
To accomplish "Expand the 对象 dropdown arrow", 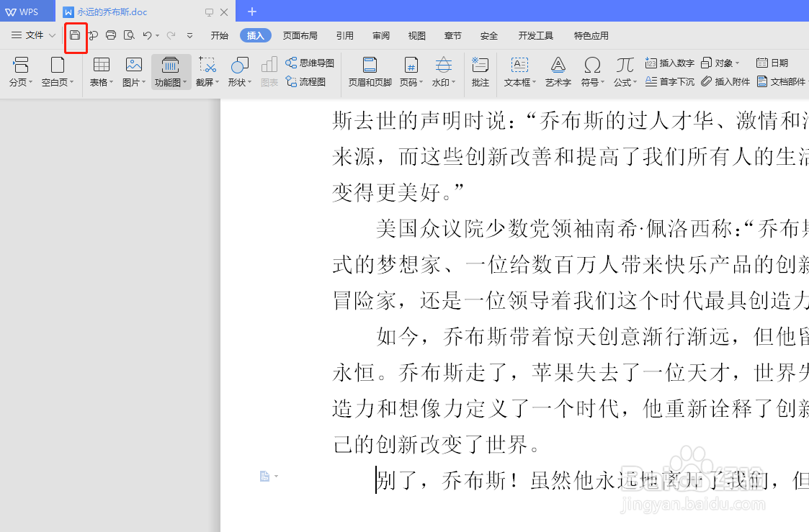I will pos(737,63).
